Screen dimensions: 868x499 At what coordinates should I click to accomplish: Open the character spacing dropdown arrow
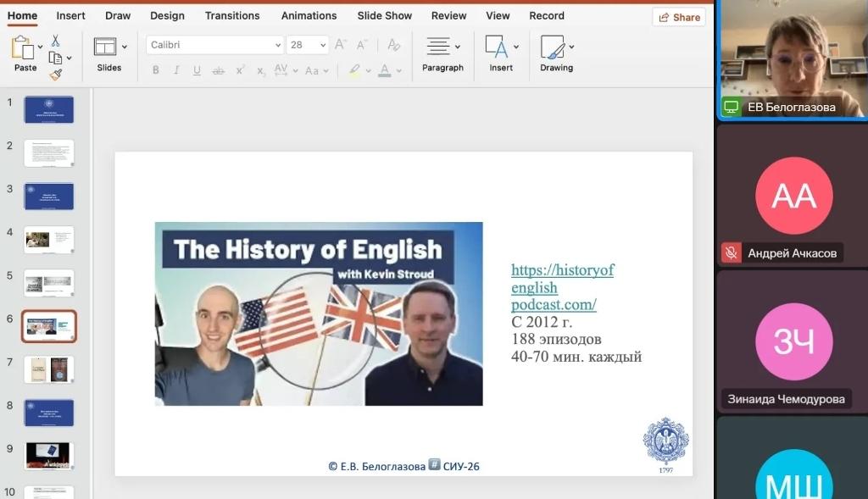coord(295,71)
